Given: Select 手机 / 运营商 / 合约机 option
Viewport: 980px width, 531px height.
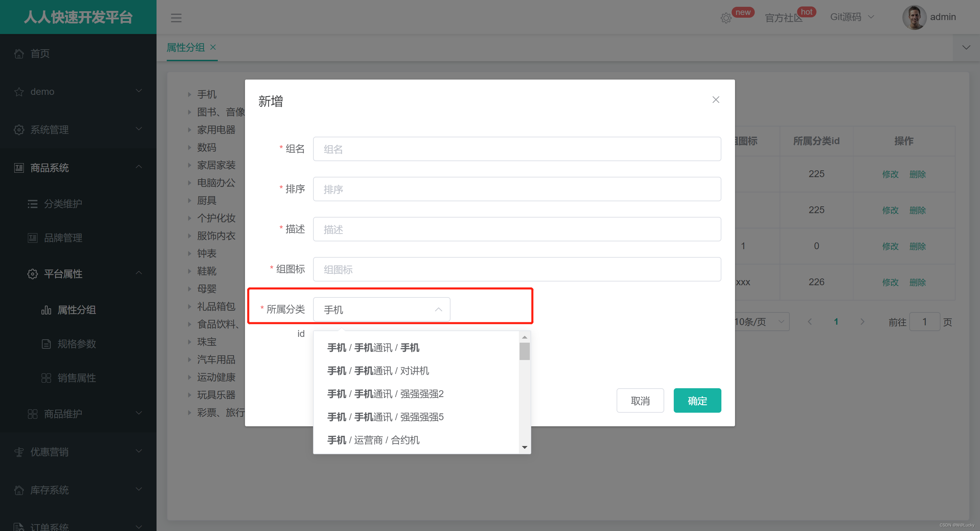Looking at the screenshot, I should [x=373, y=440].
